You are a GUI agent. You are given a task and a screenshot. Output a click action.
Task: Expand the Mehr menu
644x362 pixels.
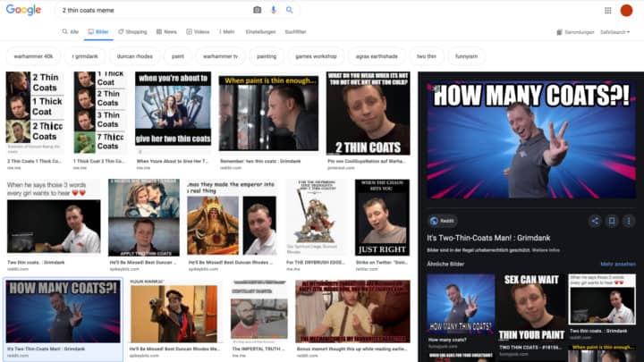(227, 31)
